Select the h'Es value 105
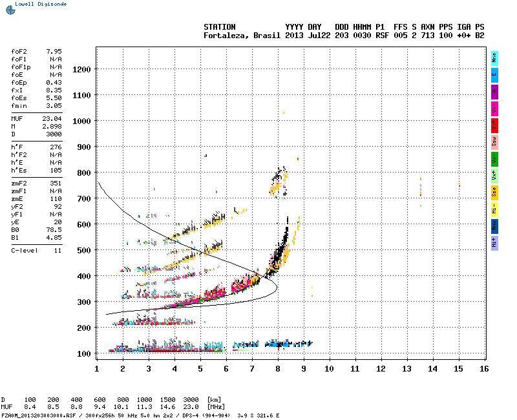 pyautogui.click(x=56, y=171)
